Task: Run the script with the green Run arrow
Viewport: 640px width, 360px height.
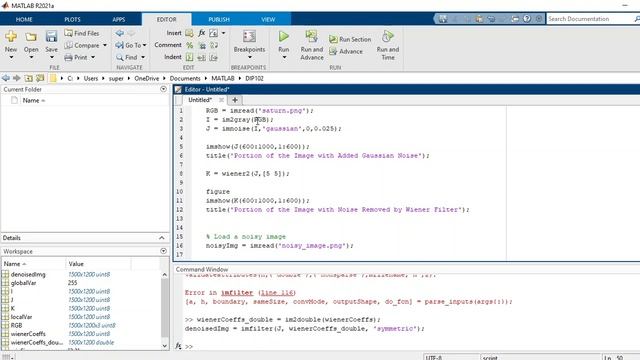Action: pyautogui.click(x=284, y=37)
